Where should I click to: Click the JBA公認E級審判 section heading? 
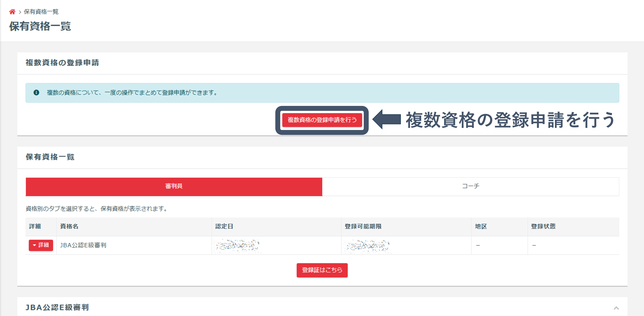point(57,307)
